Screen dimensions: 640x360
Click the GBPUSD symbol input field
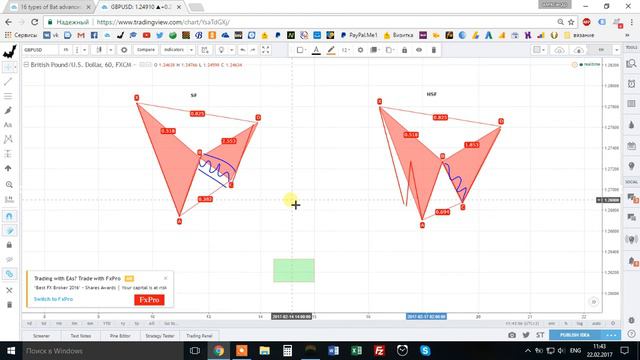pyautogui.click(x=40, y=50)
